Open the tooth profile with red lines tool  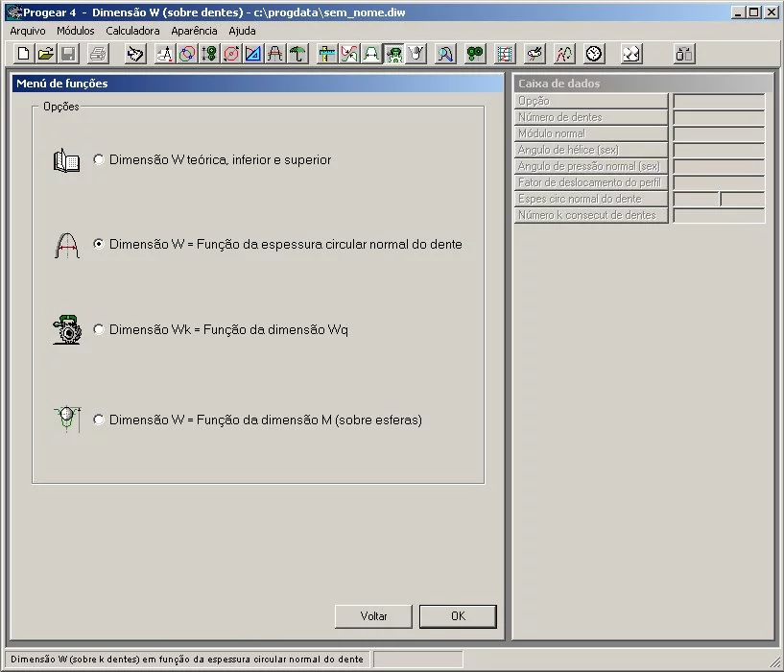click(275, 54)
